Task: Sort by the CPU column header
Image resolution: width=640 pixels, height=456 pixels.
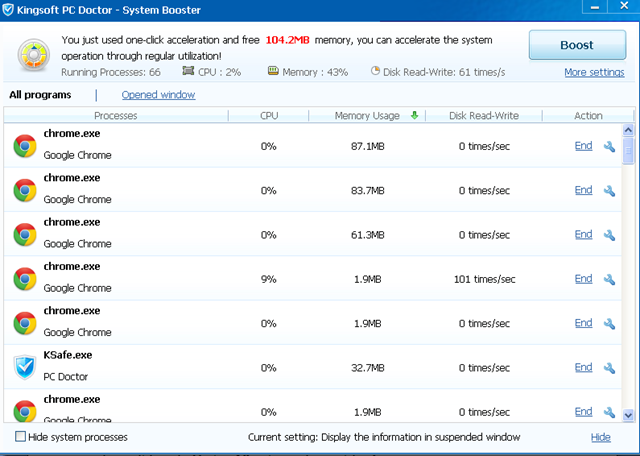Action: tap(269, 116)
